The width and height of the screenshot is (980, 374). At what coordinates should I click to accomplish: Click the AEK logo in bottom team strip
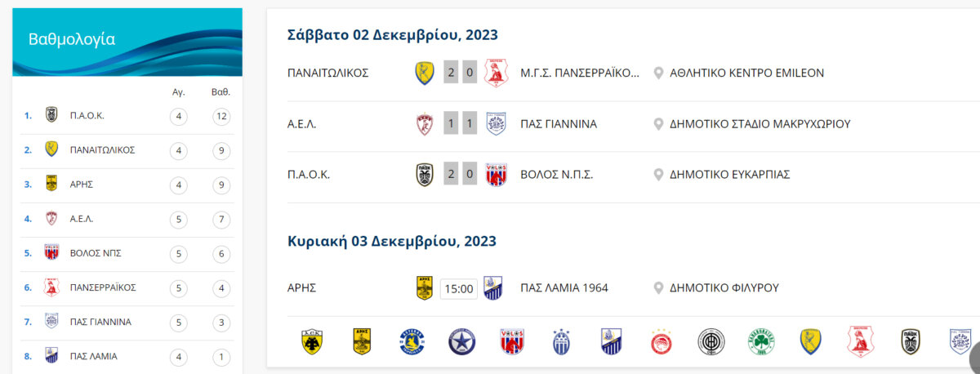[x=311, y=341]
